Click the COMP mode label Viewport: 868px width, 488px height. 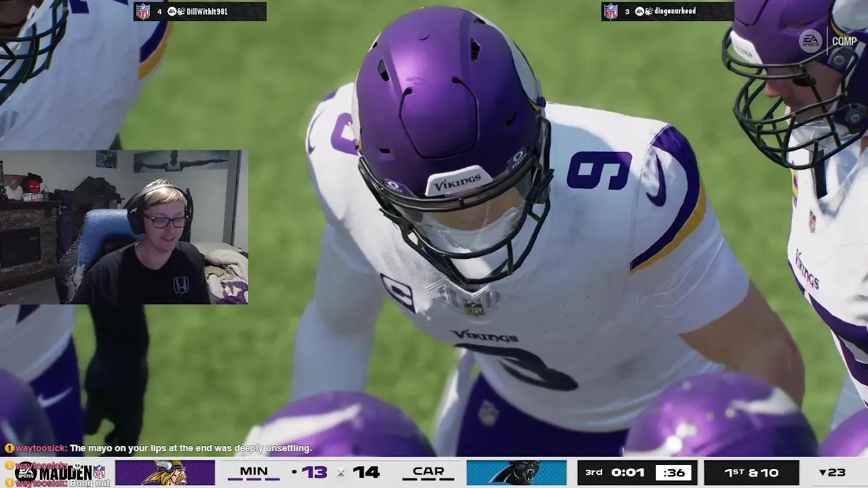tap(844, 41)
